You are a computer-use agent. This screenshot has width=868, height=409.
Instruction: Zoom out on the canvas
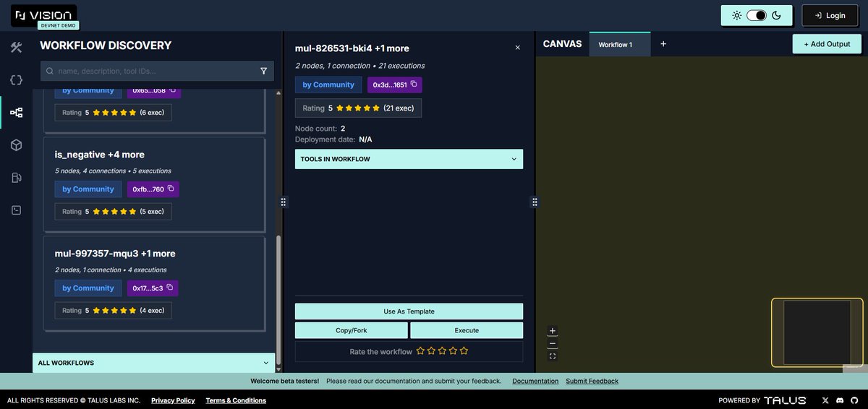[x=553, y=343]
